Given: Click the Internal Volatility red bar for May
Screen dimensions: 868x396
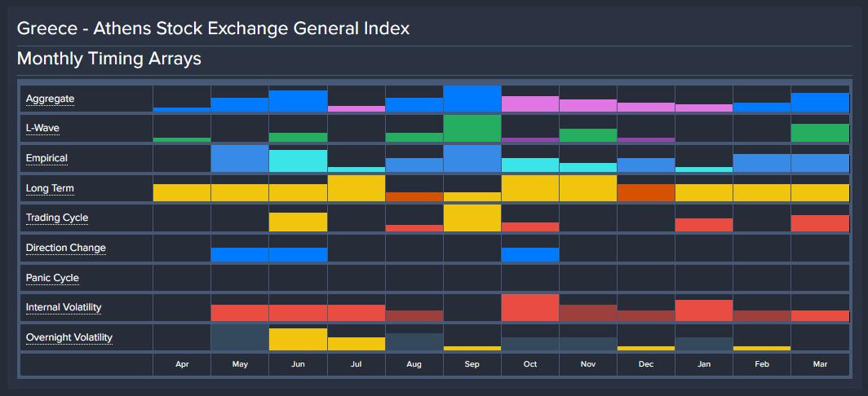Looking at the screenshot, I should 240,313.
